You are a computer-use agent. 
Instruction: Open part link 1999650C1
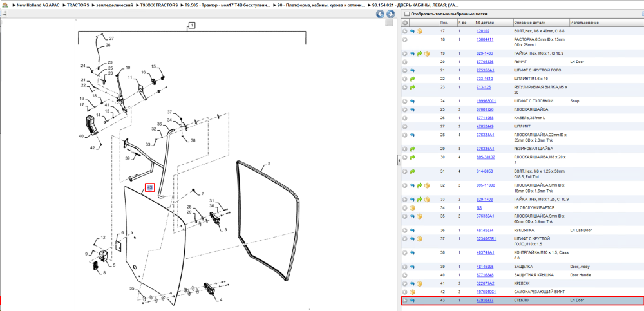[x=486, y=101]
